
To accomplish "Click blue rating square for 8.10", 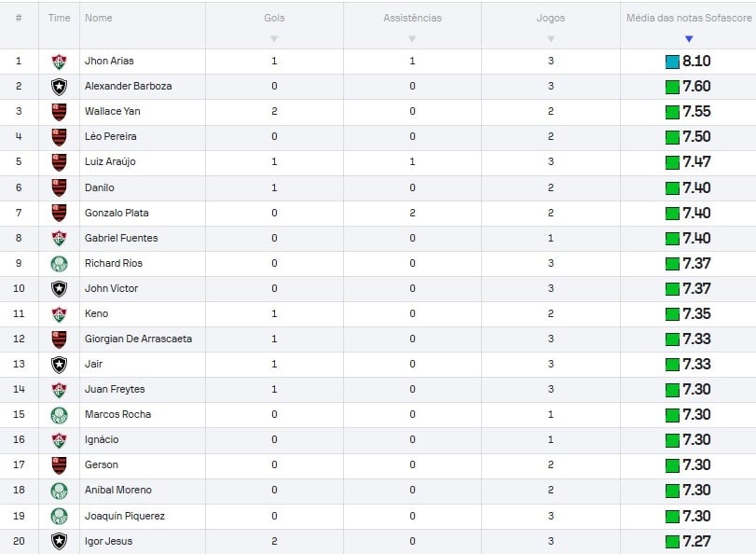I will tap(672, 62).
